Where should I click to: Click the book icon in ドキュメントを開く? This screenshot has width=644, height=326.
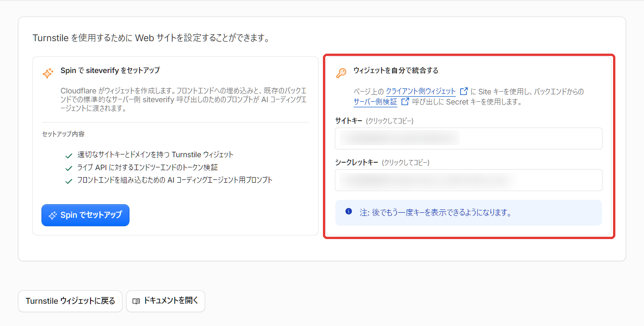(136, 301)
